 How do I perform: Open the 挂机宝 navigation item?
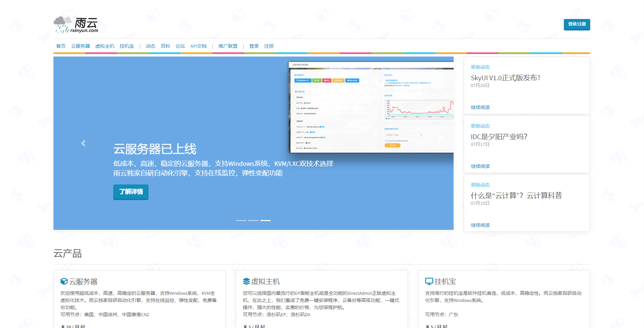[127, 46]
